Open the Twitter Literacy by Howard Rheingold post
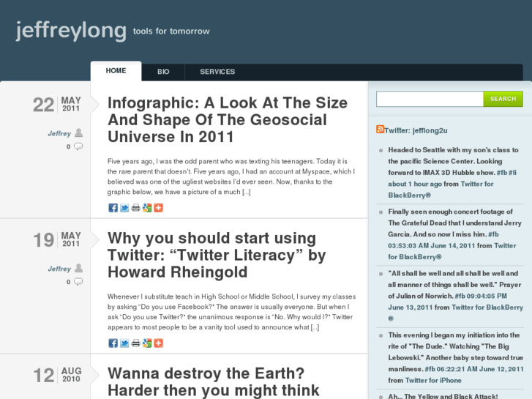 pyautogui.click(x=217, y=255)
